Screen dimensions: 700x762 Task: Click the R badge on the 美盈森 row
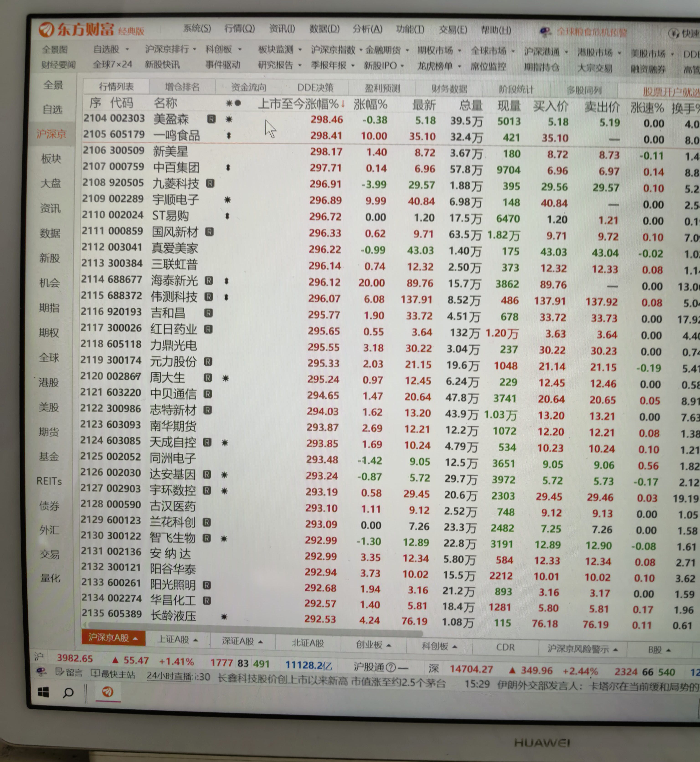[211, 119]
